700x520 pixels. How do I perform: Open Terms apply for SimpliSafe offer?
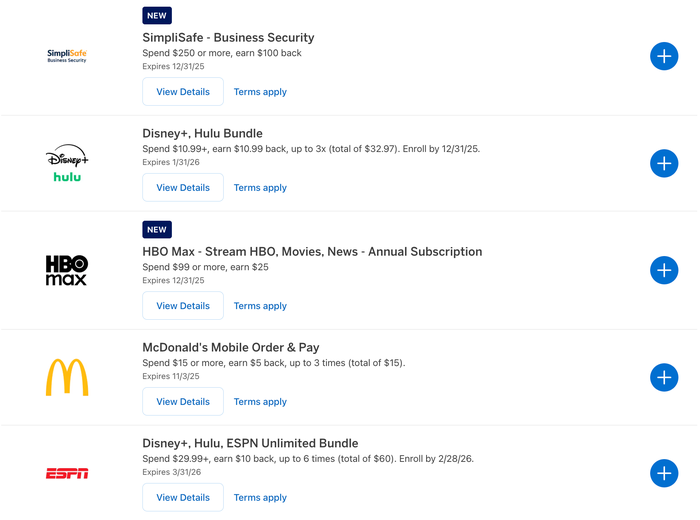(x=260, y=92)
